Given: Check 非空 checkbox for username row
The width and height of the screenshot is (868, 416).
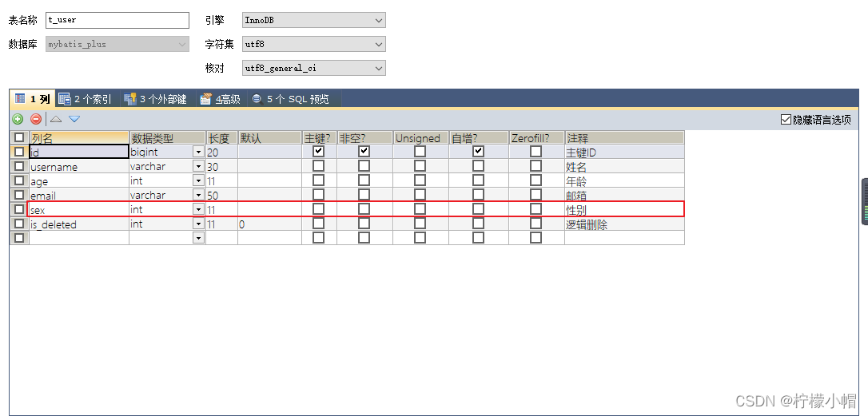Looking at the screenshot, I should click(364, 165).
